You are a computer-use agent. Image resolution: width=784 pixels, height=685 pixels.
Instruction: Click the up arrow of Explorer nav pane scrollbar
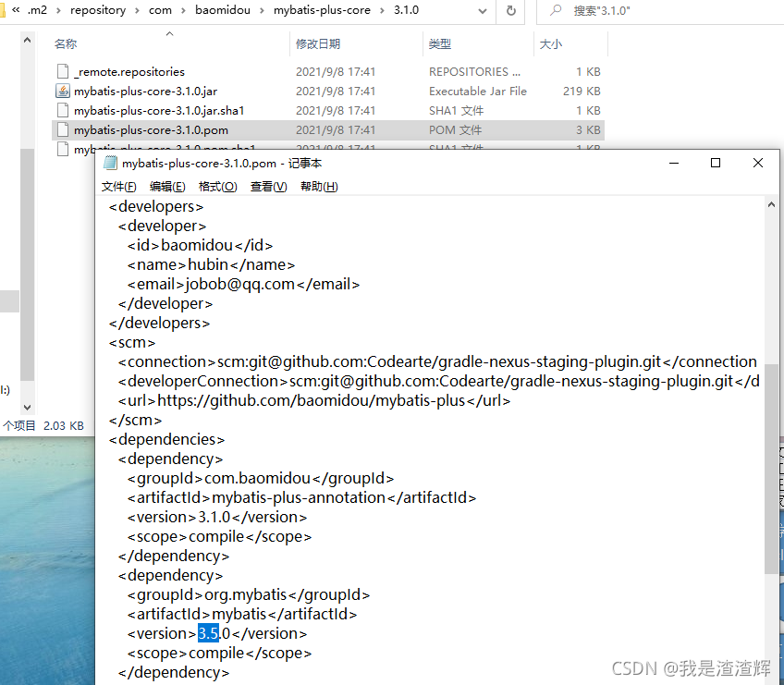coord(28,40)
